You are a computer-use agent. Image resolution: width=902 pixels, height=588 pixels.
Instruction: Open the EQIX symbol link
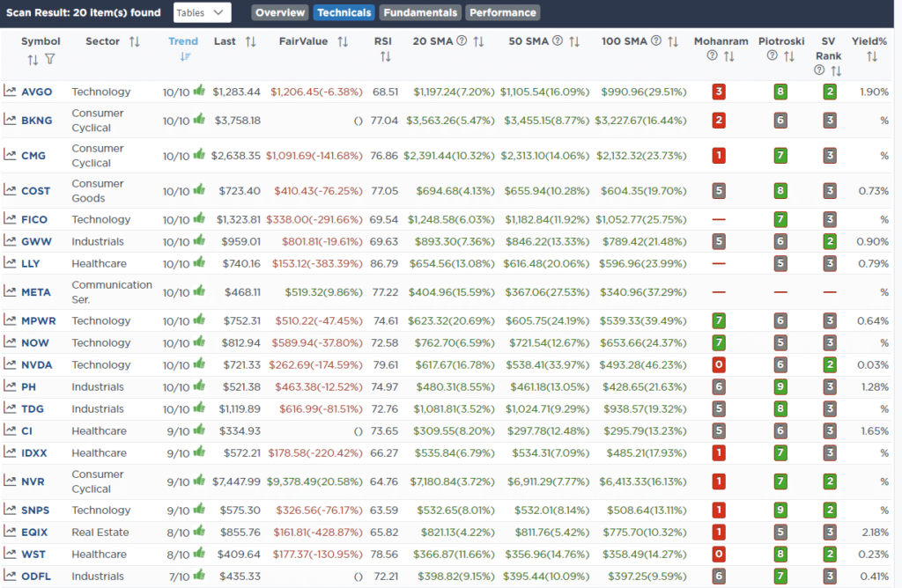click(34, 533)
